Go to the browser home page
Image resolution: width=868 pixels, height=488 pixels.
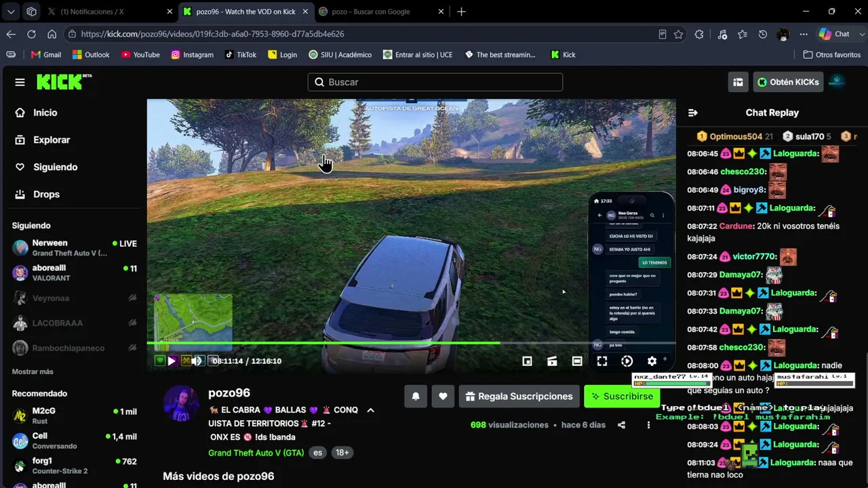click(52, 34)
